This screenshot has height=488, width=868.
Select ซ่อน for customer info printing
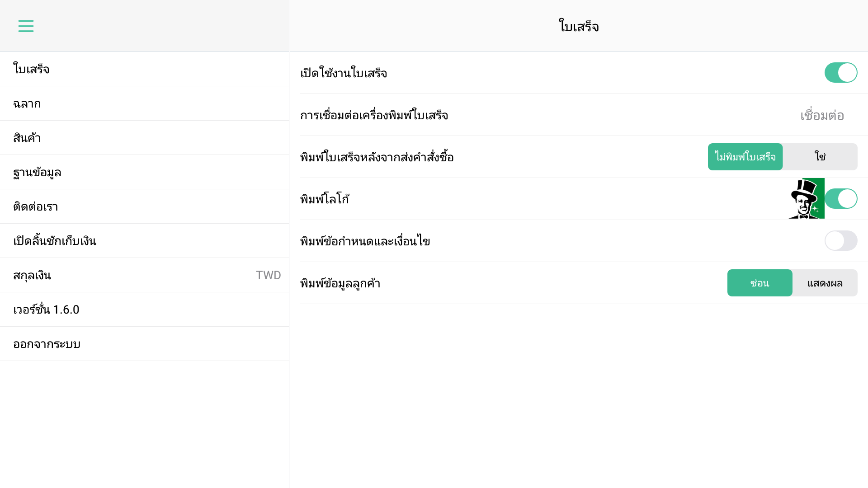pyautogui.click(x=759, y=283)
